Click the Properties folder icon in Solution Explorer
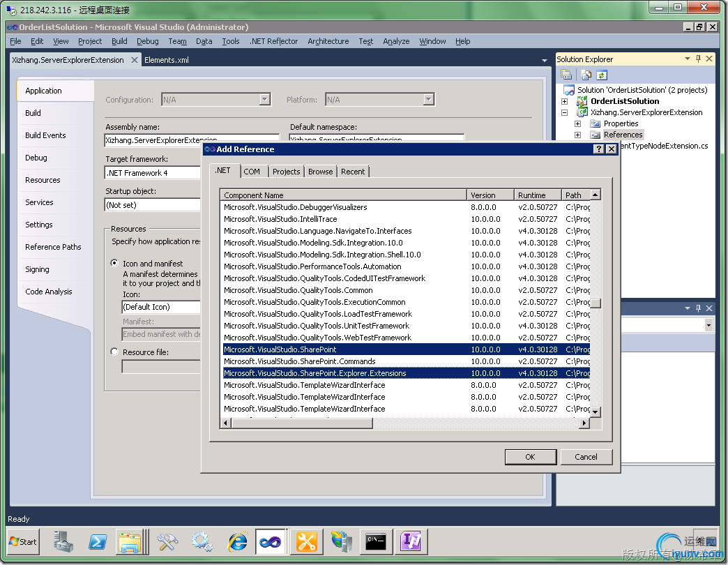Viewport: 728px width, 565px height. (596, 123)
